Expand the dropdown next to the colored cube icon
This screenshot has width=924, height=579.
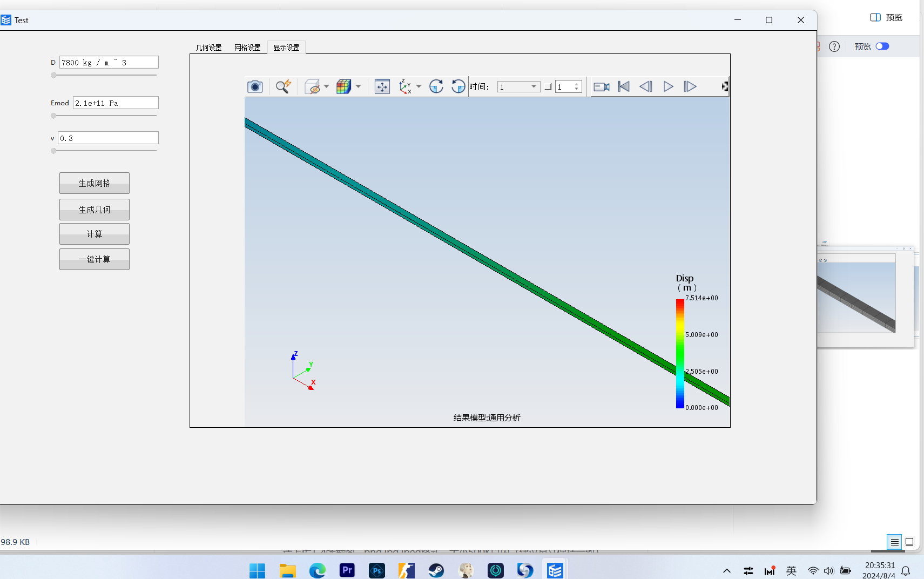358,86
